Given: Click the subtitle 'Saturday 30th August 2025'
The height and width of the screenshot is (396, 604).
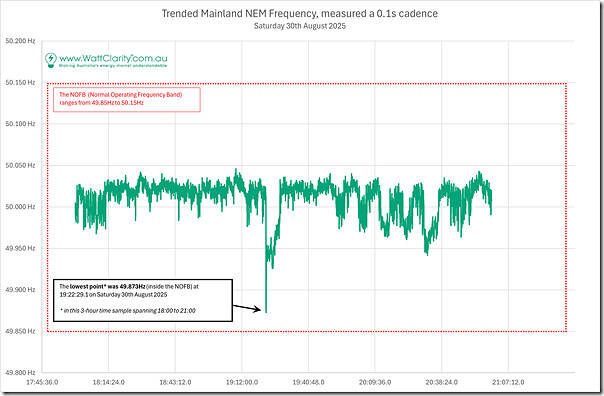Looking at the screenshot, I should point(300,26).
